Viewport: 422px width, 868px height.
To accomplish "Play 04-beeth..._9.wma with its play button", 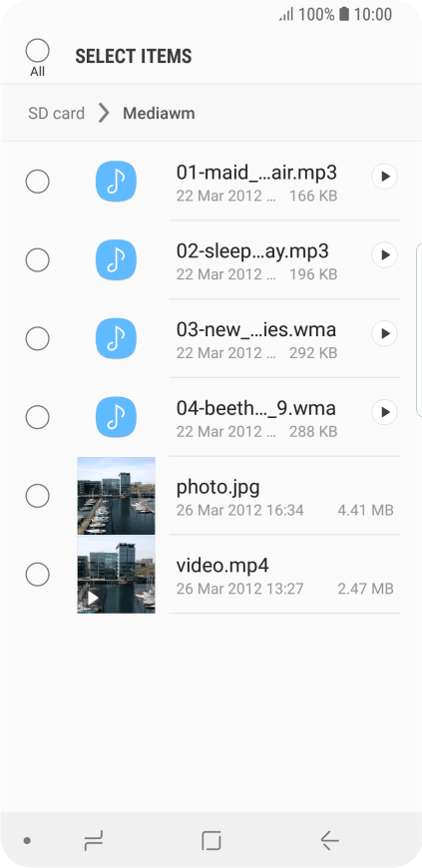I will click(x=384, y=412).
